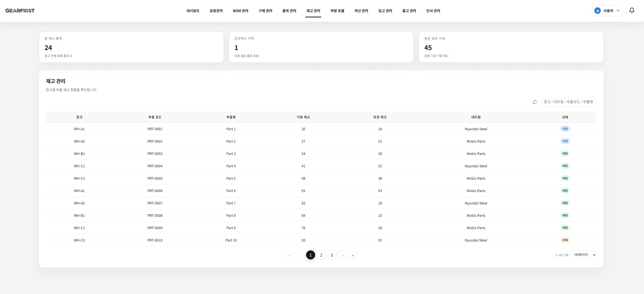Click the 가용 재고 column header
The image size is (644, 294).
[303, 117]
